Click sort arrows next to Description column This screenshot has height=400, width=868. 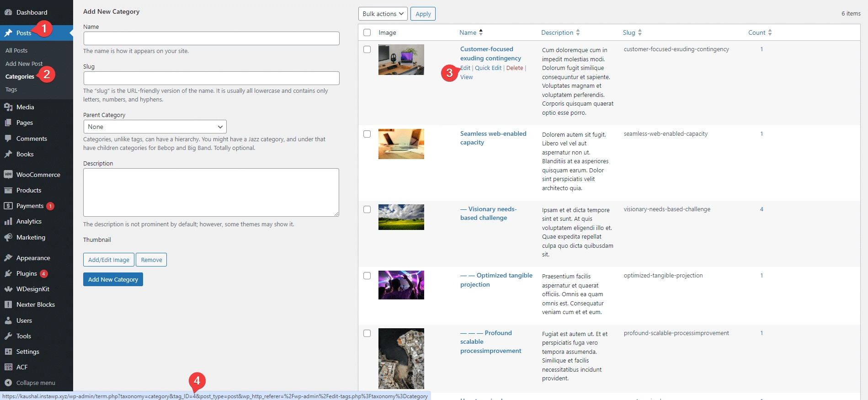click(x=578, y=32)
